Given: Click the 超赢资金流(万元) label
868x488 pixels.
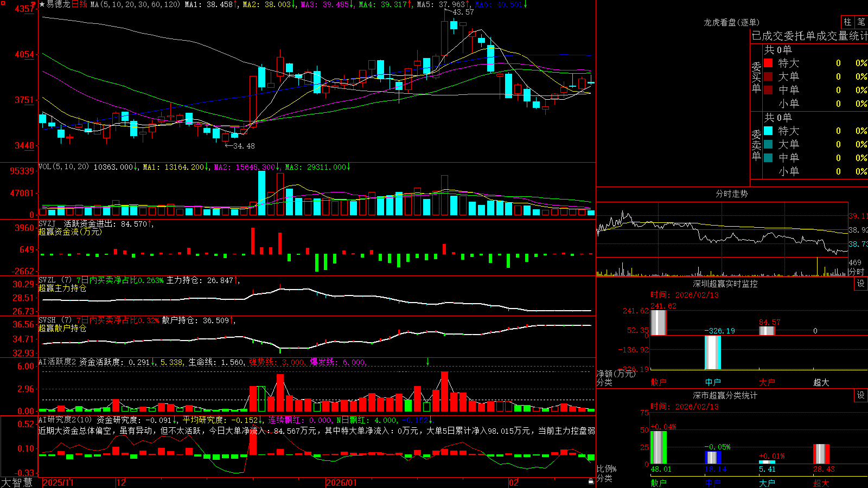Looking at the screenshot, I should coord(70,232).
